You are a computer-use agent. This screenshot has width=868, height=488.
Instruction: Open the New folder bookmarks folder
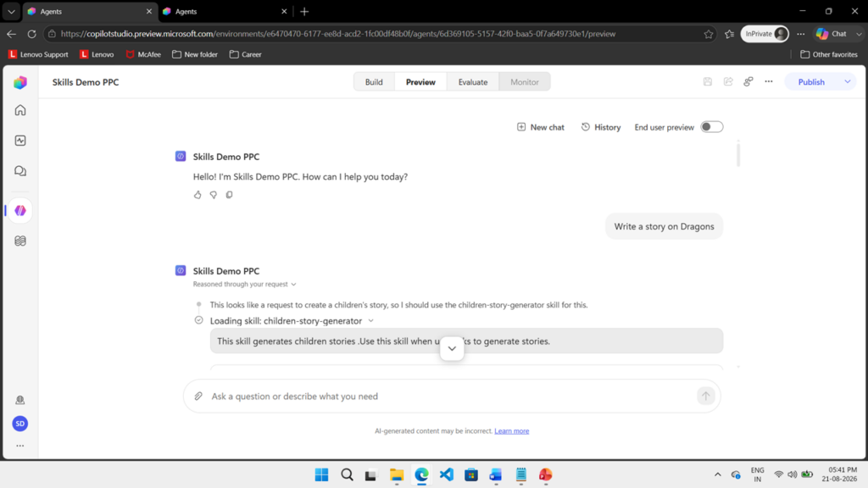pyautogui.click(x=195, y=54)
